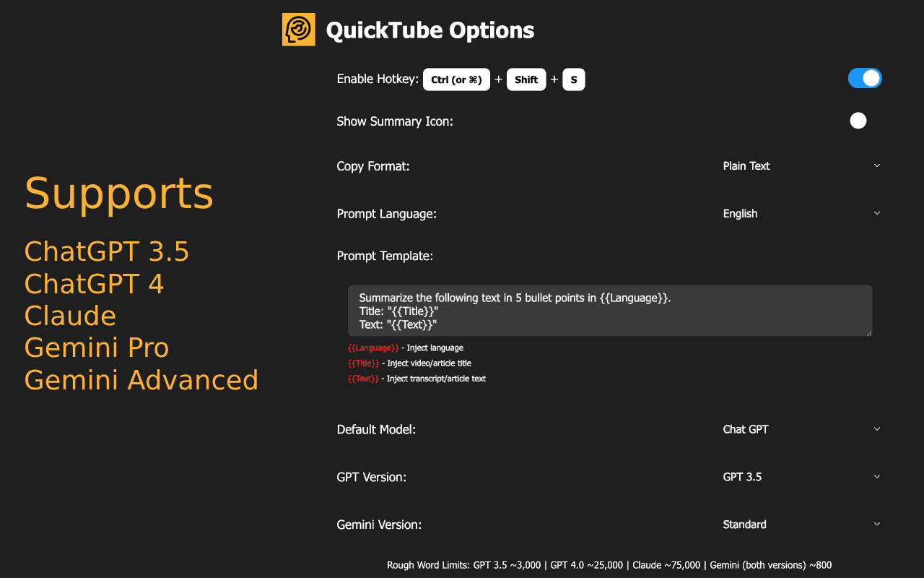The image size is (924, 578).
Task: Click the S hotkey key badge
Action: (574, 79)
